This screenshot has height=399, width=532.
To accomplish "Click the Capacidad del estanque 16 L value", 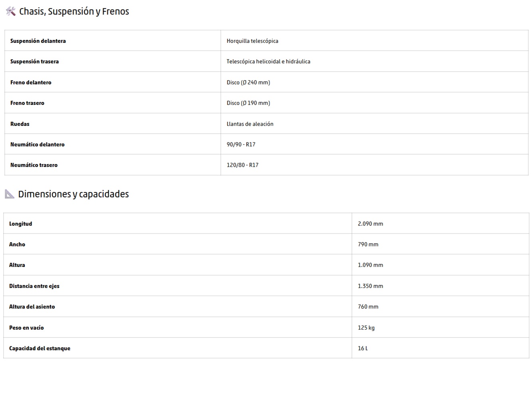I will (x=363, y=348).
